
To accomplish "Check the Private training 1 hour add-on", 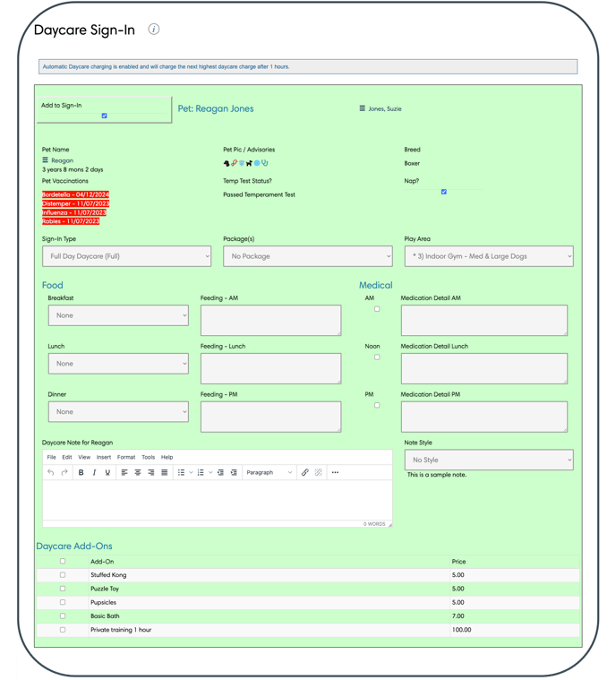I will pyautogui.click(x=63, y=629).
